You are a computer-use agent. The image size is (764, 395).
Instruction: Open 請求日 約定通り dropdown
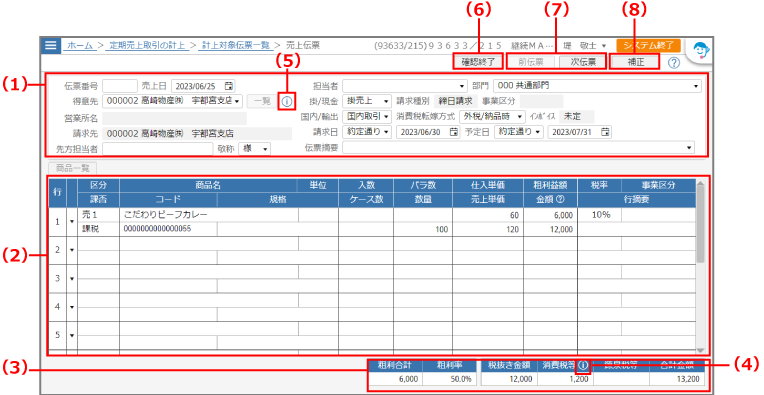pos(367,132)
